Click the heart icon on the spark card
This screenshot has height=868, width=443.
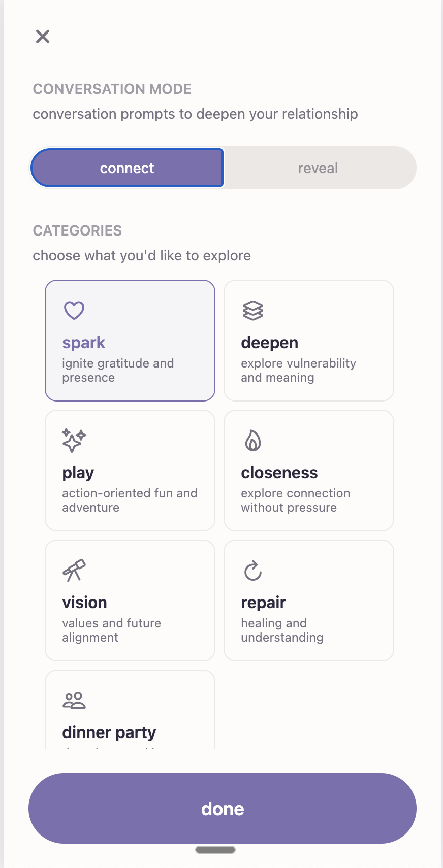74,310
